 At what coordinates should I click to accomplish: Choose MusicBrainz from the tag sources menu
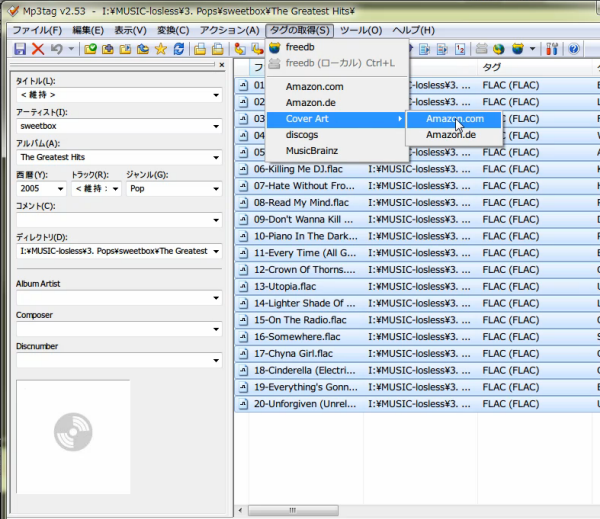click(x=314, y=151)
